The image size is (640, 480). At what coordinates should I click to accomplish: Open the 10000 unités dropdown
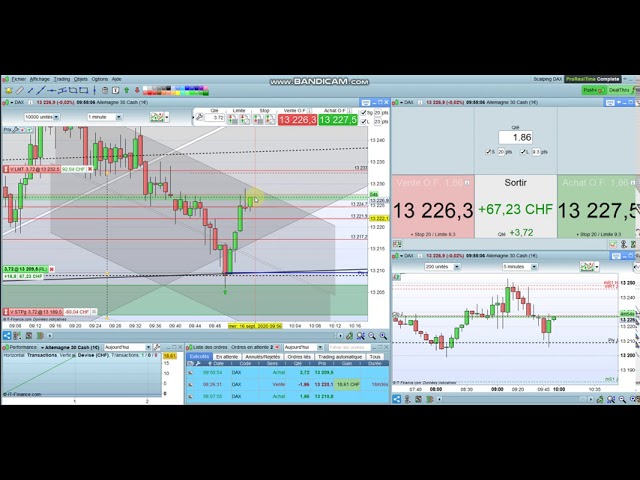tap(42, 117)
